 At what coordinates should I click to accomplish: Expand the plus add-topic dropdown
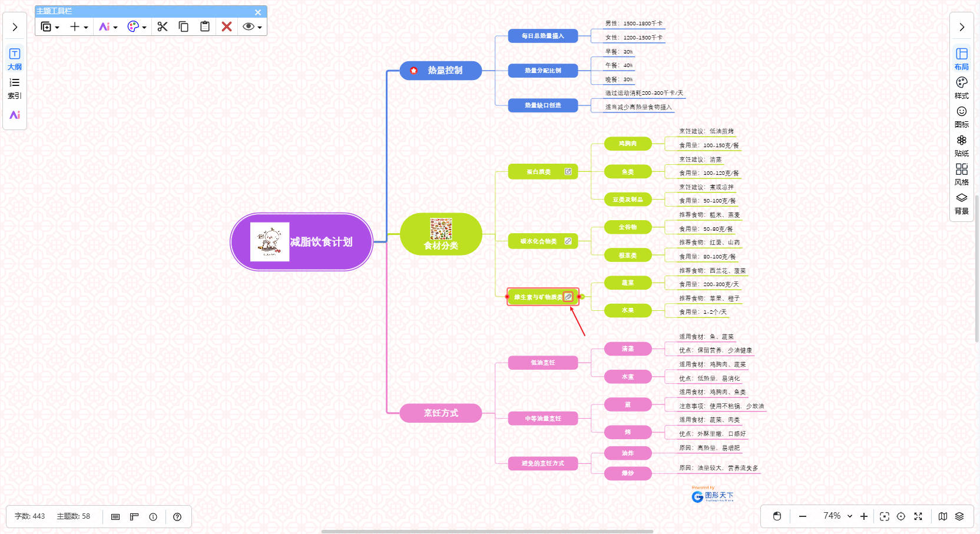(x=78, y=26)
